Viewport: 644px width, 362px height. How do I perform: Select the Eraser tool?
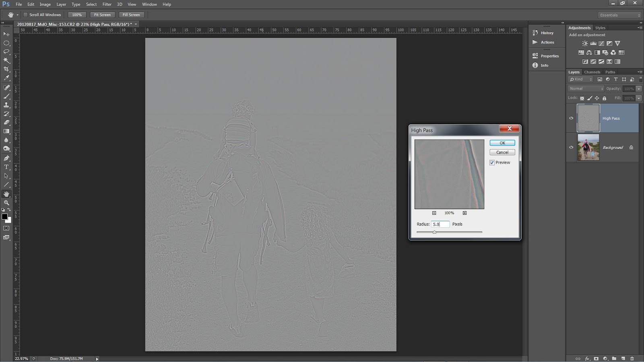tap(6, 122)
